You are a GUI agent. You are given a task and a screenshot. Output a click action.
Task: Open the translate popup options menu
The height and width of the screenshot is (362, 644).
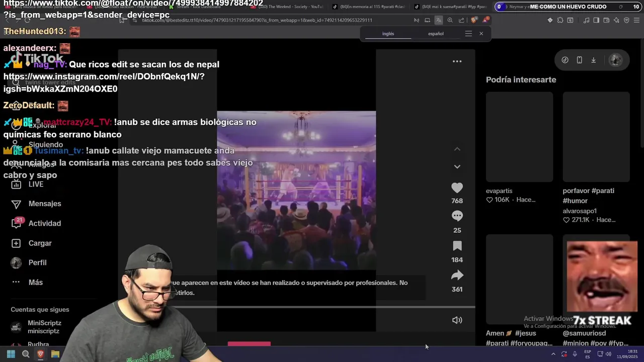click(468, 34)
